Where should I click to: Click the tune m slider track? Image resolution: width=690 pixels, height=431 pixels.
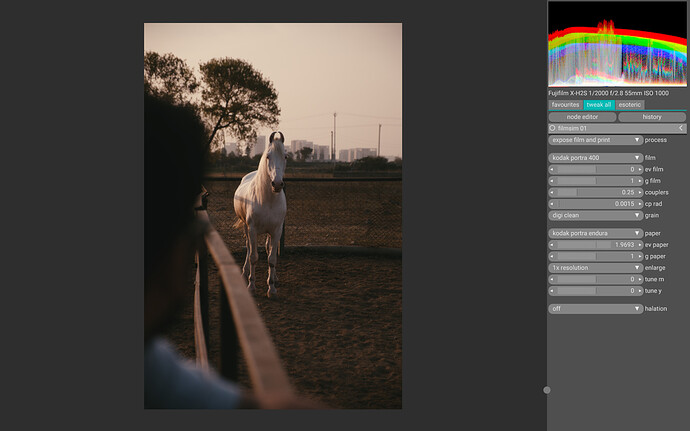(596, 279)
